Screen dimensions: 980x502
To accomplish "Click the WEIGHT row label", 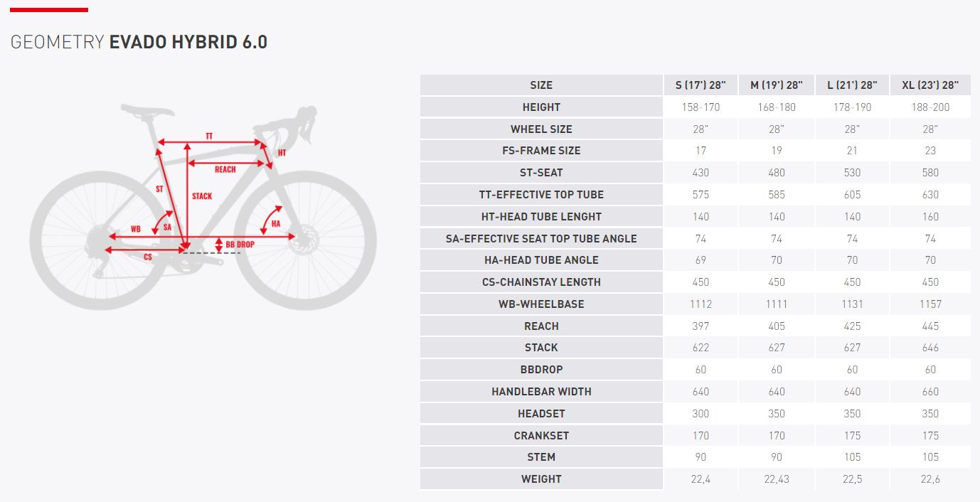I will coord(541,479).
